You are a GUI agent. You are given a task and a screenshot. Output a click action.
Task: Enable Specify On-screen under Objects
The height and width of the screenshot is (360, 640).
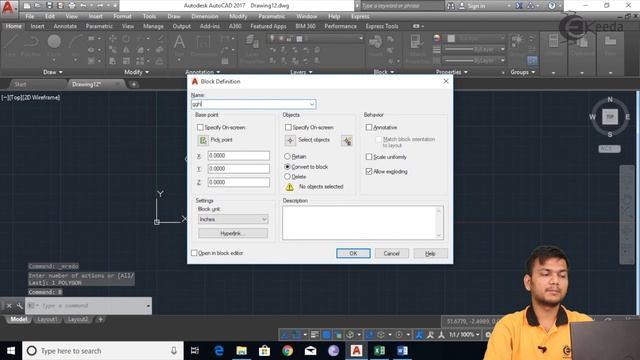[x=288, y=127]
